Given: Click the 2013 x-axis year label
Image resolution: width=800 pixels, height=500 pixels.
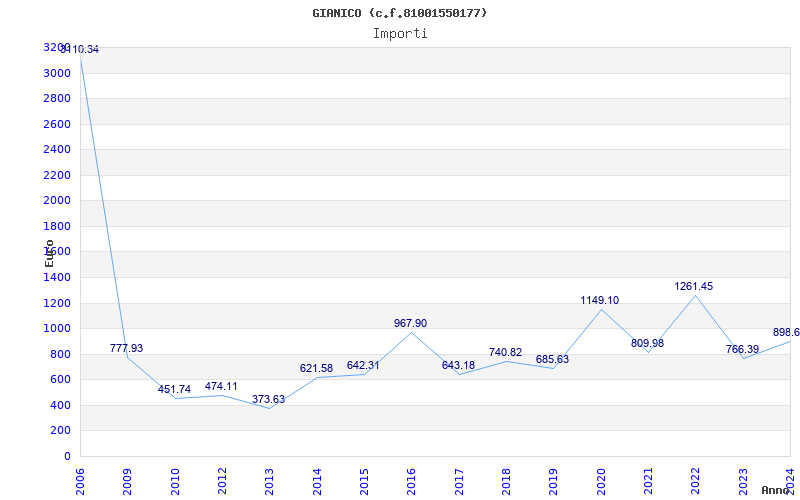Looking at the screenshot, I should click(270, 482).
